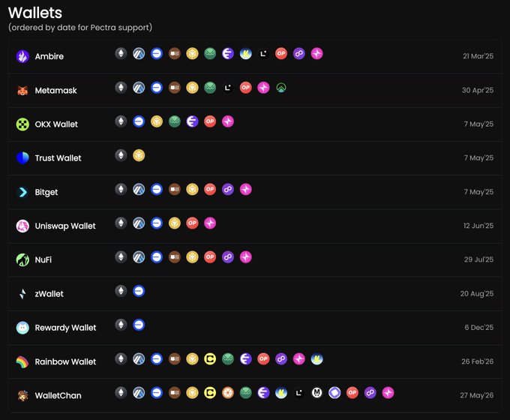510x420 pixels.
Task: Click black Linea L icon in Ambire row
Action: coord(263,53)
